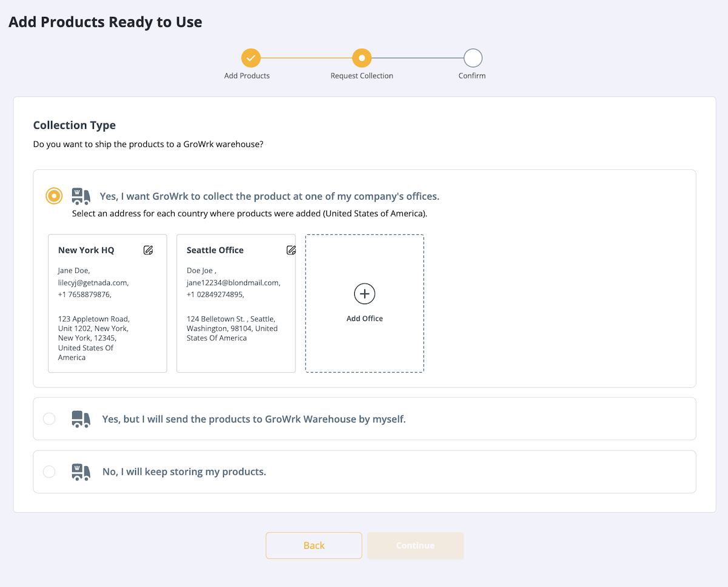Screen dimensions: 728x587
Task: Click the Add Office label
Action: tap(365, 319)
